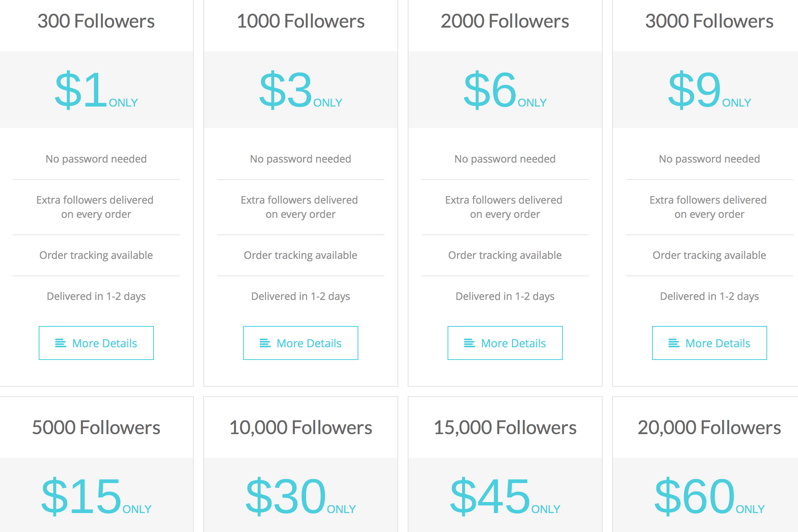This screenshot has width=798, height=532.
Task: Click list icon in 1000 Followers button
Action: 265,343
